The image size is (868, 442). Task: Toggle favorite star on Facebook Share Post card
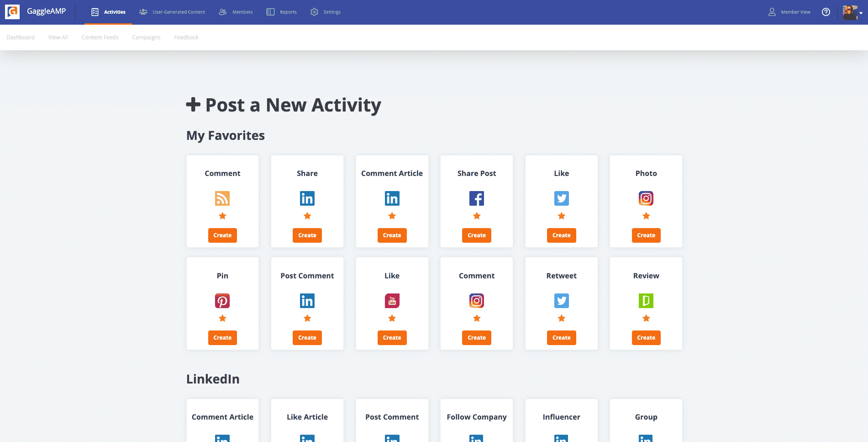point(477,216)
